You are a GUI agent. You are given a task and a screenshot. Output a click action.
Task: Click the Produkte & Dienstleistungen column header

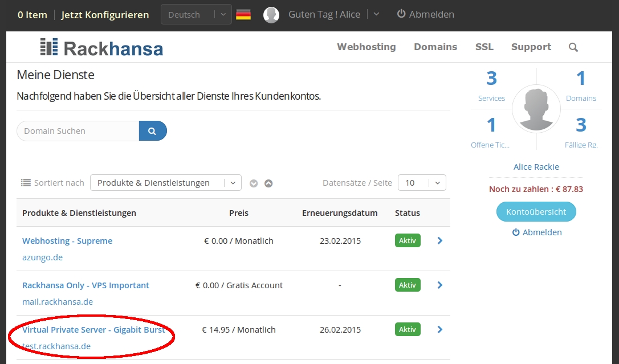(x=79, y=213)
